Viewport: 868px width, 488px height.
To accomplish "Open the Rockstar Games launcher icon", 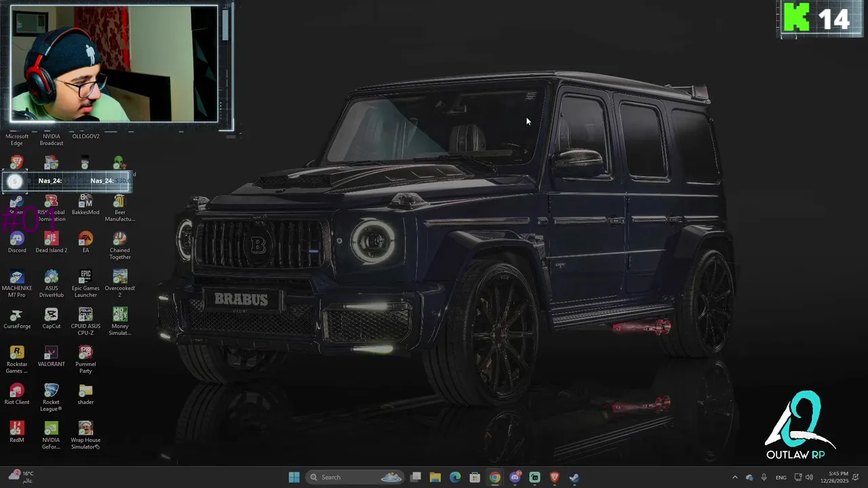I will [x=17, y=360].
